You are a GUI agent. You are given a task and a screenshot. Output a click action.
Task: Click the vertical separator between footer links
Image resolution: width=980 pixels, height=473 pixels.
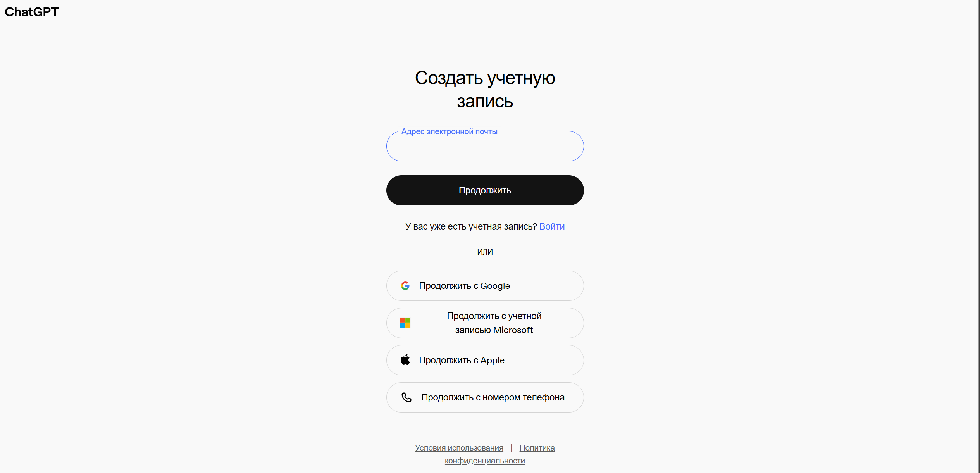coord(512,448)
